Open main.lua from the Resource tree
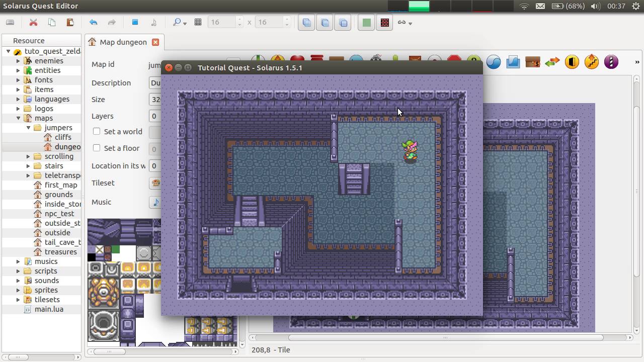The height and width of the screenshot is (362, 644). pyautogui.click(x=49, y=309)
